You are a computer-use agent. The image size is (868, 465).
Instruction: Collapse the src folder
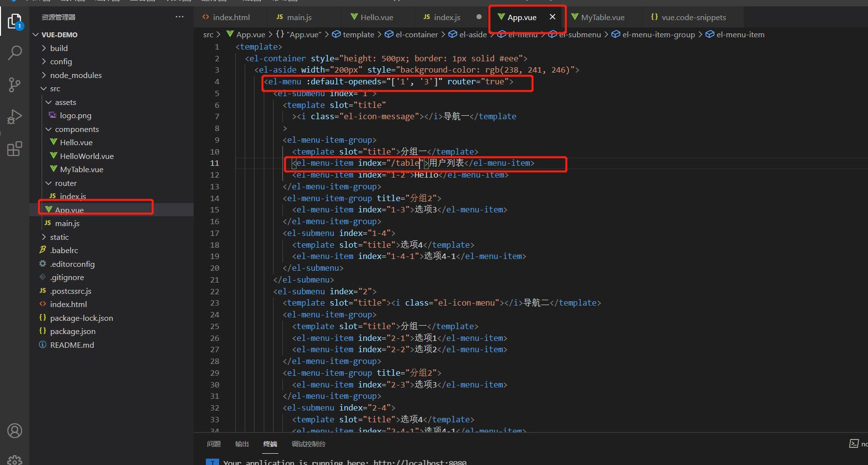(x=44, y=89)
